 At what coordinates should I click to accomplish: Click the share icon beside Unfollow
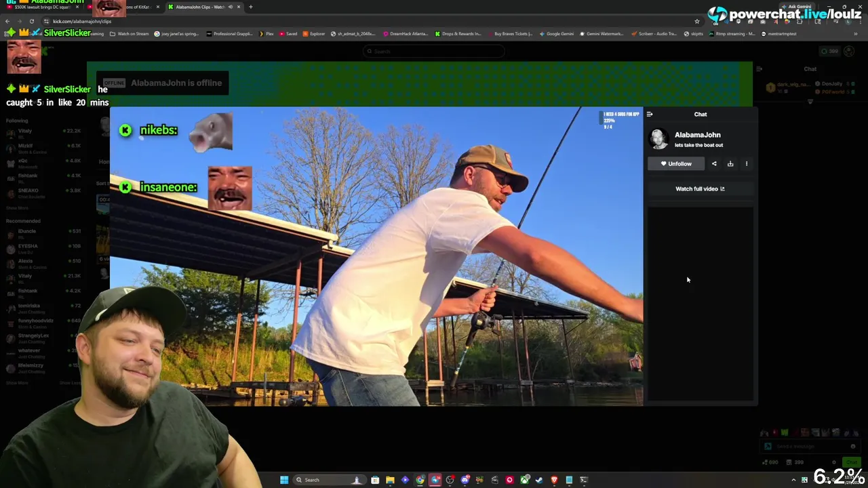coord(714,163)
